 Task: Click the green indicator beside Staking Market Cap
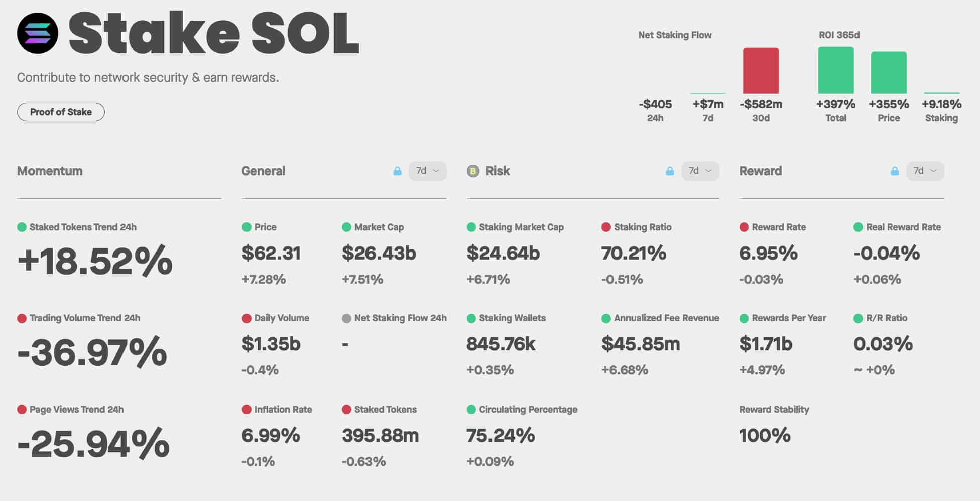coord(471,227)
